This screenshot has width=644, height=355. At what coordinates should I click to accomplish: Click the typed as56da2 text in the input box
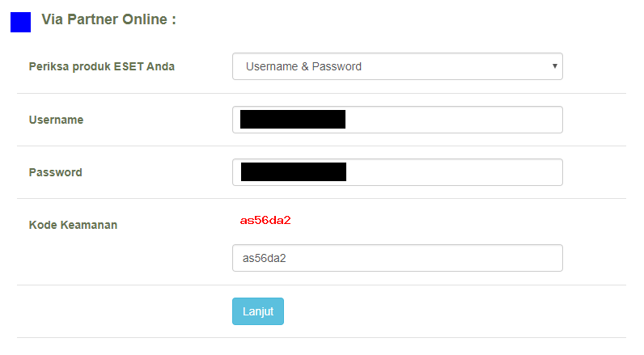264,258
